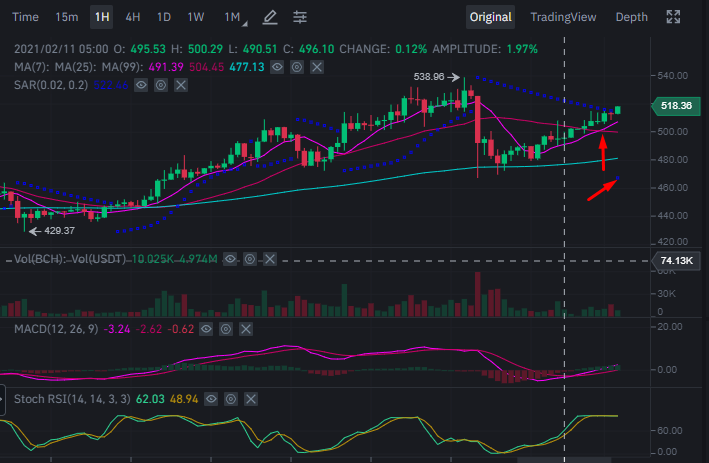709x463 pixels.
Task: Toggle MACD indicator visibility
Action: click(x=206, y=329)
